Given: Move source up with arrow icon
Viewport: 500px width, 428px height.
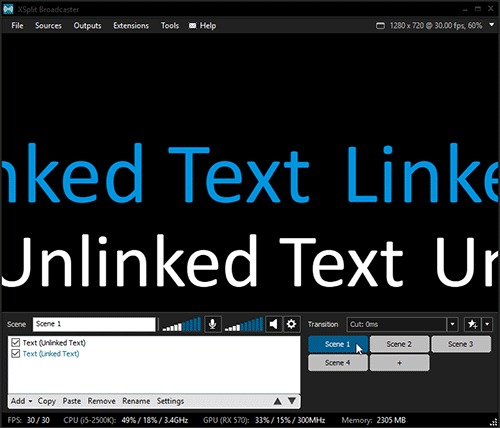Looking at the screenshot, I should coord(277,401).
